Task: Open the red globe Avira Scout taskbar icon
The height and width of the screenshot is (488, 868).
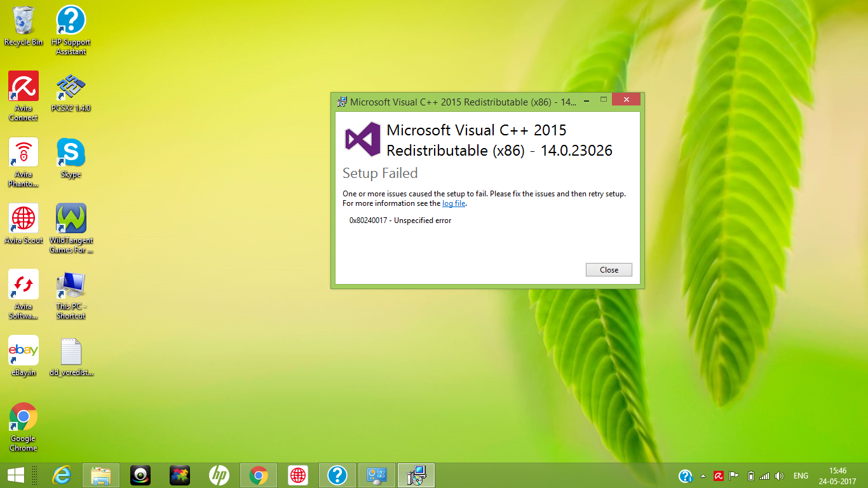Action: 298,475
